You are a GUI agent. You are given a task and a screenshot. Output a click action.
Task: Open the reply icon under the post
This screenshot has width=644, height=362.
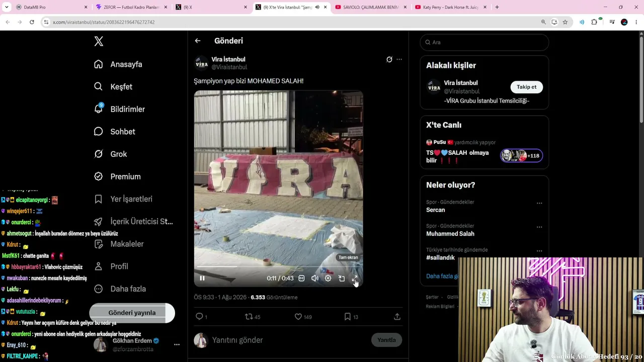200,317
